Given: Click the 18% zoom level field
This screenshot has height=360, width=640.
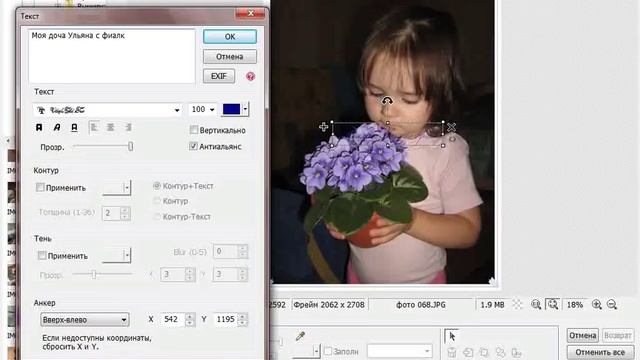Looking at the screenshot, I should 575,304.
